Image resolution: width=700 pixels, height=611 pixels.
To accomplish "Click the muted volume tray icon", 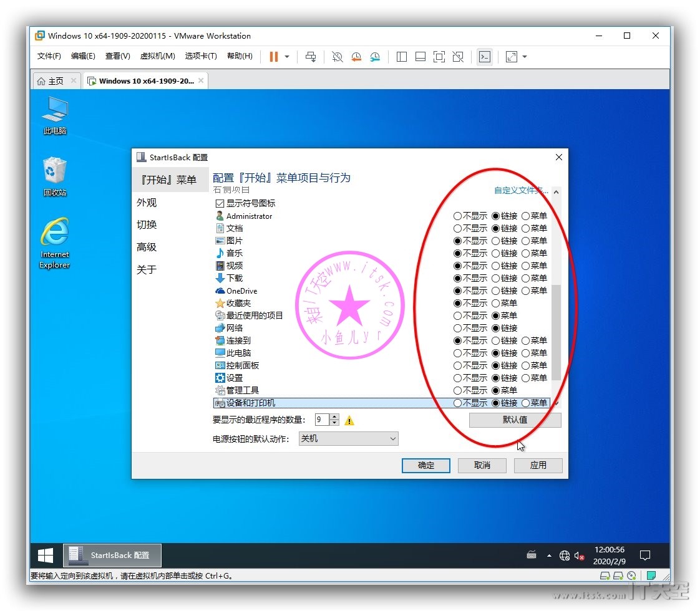I will (x=579, y=556).
